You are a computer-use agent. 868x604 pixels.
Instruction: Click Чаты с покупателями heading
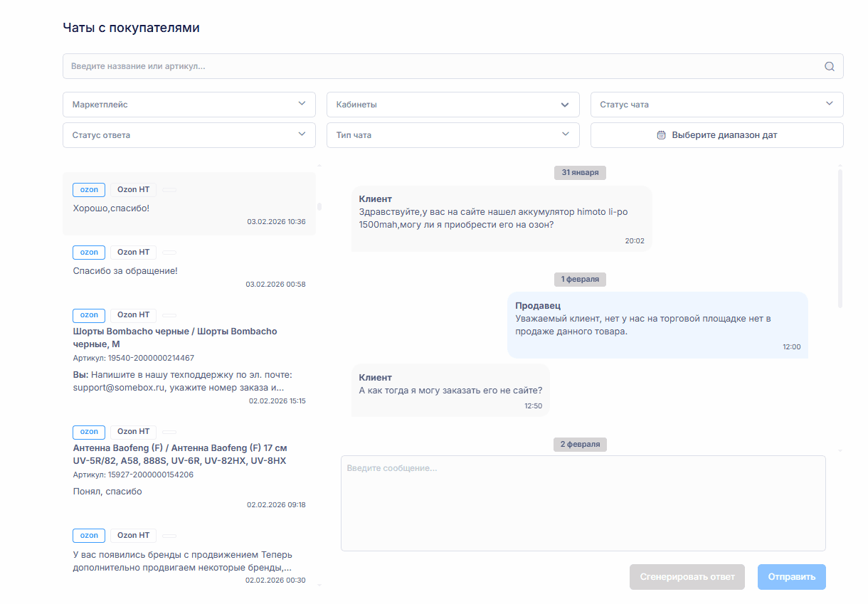click(131, 28)
